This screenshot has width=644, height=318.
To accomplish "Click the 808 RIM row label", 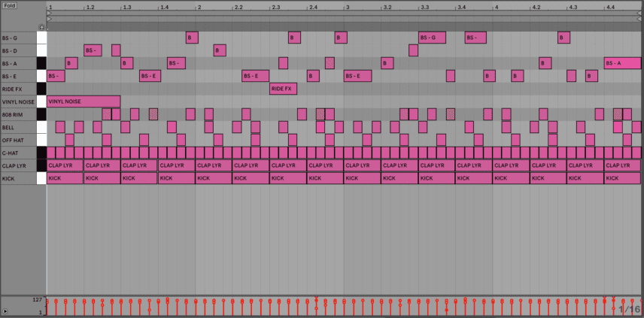I will (11, 115).
